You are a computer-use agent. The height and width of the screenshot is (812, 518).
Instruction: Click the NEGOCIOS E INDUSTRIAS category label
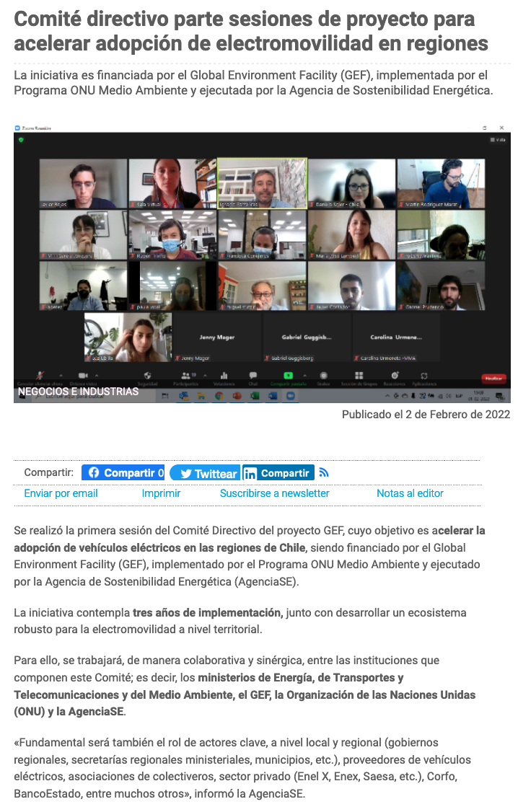point(78,392)
